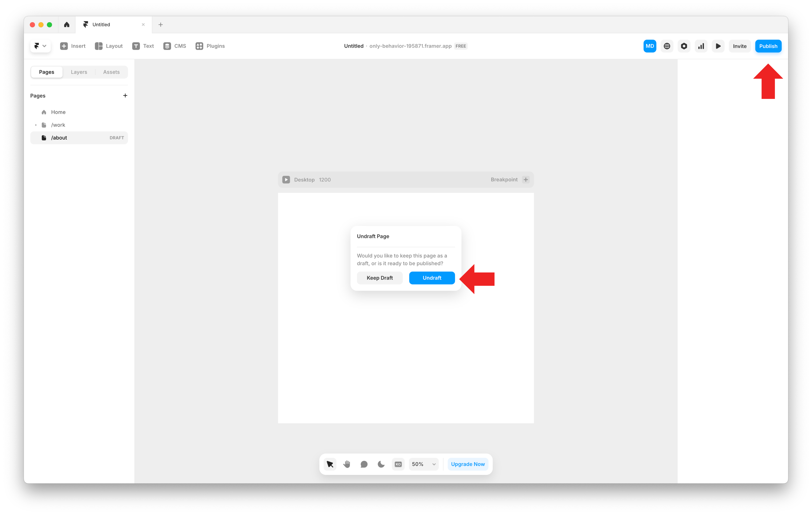Select the comment tool

click(x=364, y=464)
